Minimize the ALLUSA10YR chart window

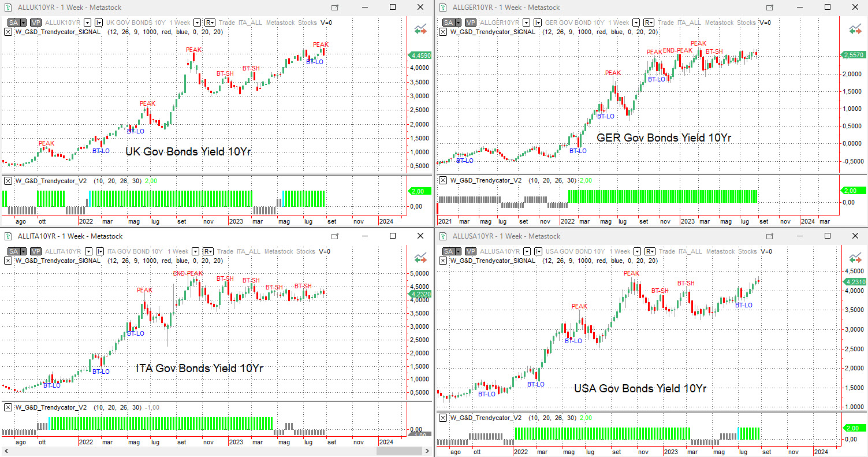pyautogui.click(x=800, y=236)
